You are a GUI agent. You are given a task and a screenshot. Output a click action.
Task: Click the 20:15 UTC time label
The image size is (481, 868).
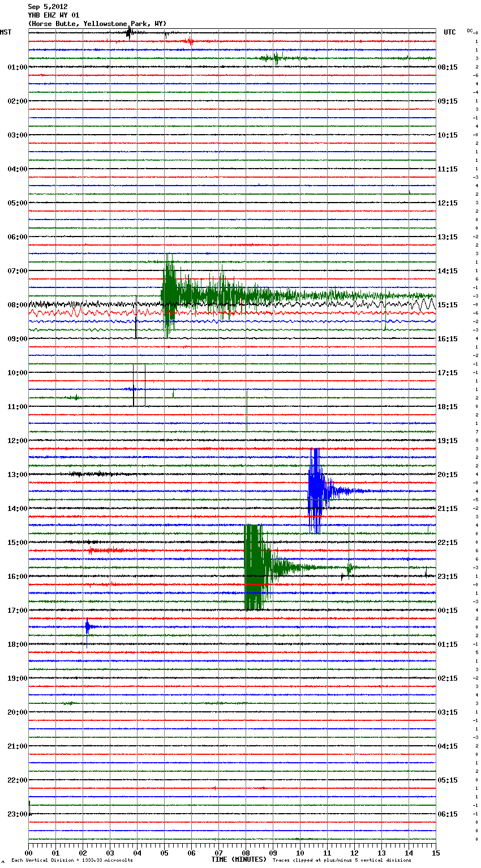[448, 475]
